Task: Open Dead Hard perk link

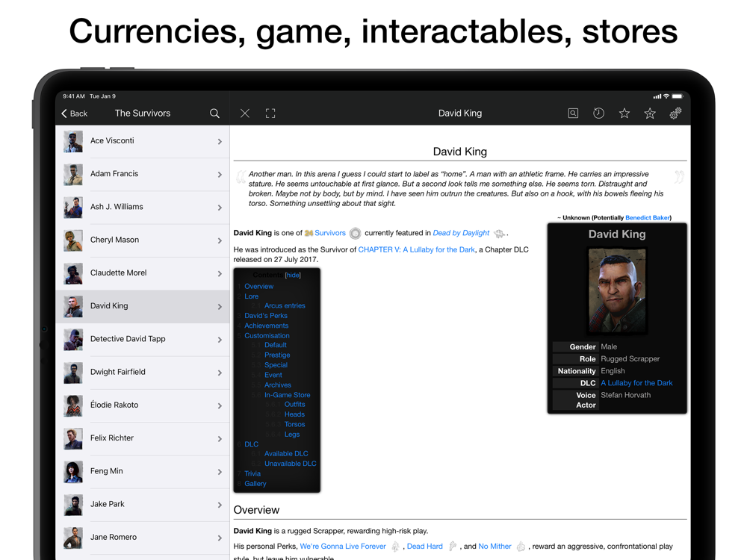Action: pos(425,547)
